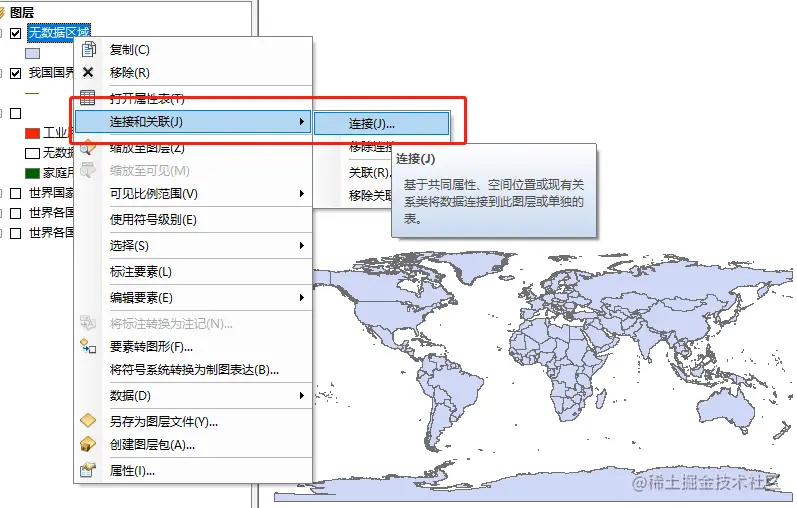Image resolution: width=797 pixels, height=508 pixels.
Task: Choose 创建图层包(A)... menu entry
Action: coord(193,445)
